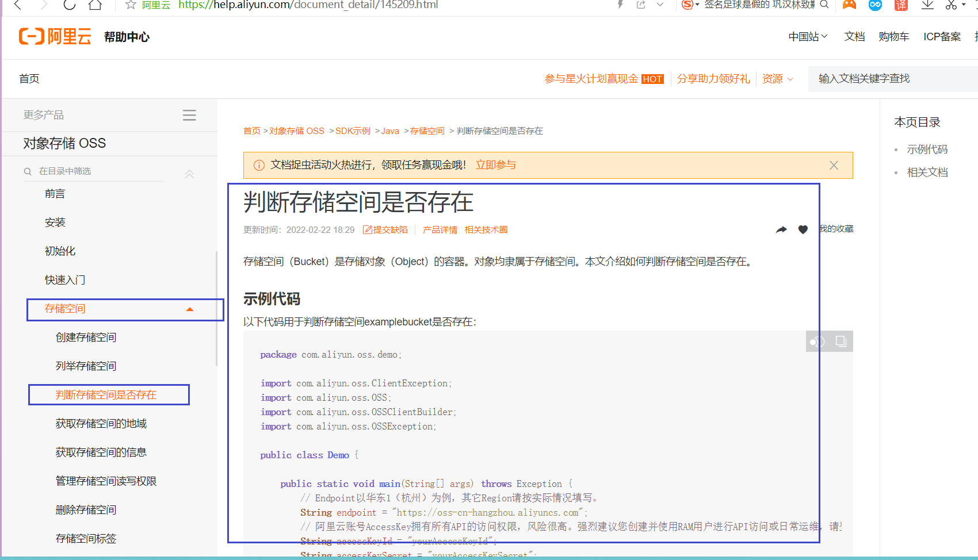This screenshot has width=978, height=560.
Task: Click the browser search magnifier icon
Action: pyautogui.click(x=824, y=5)
